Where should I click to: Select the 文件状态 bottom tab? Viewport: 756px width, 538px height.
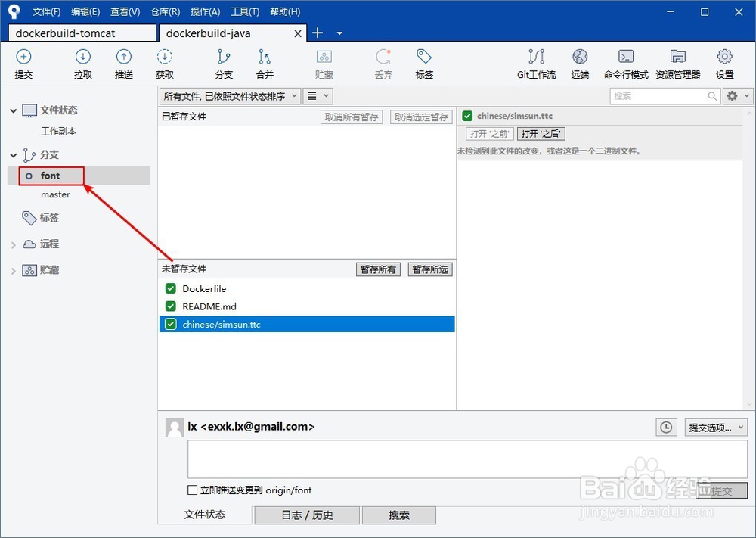(x=204, y=515)
